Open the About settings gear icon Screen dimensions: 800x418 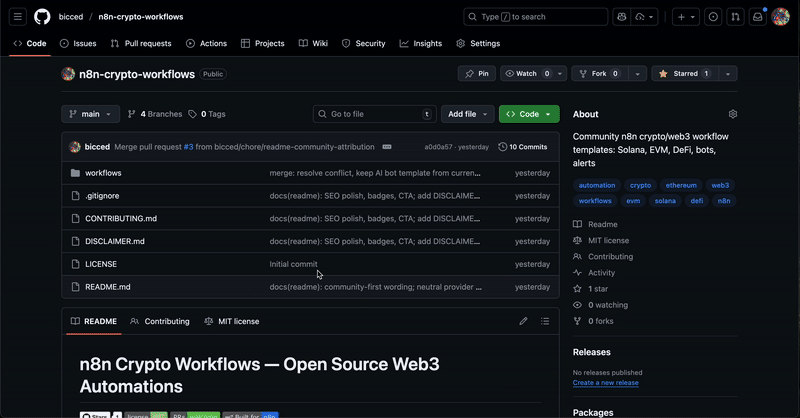click(733, 114)
